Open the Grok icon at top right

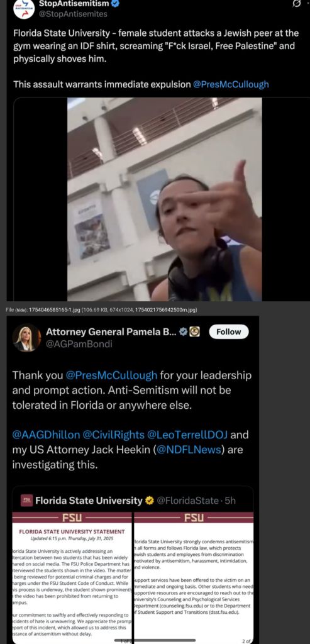[x=295, y=4]
